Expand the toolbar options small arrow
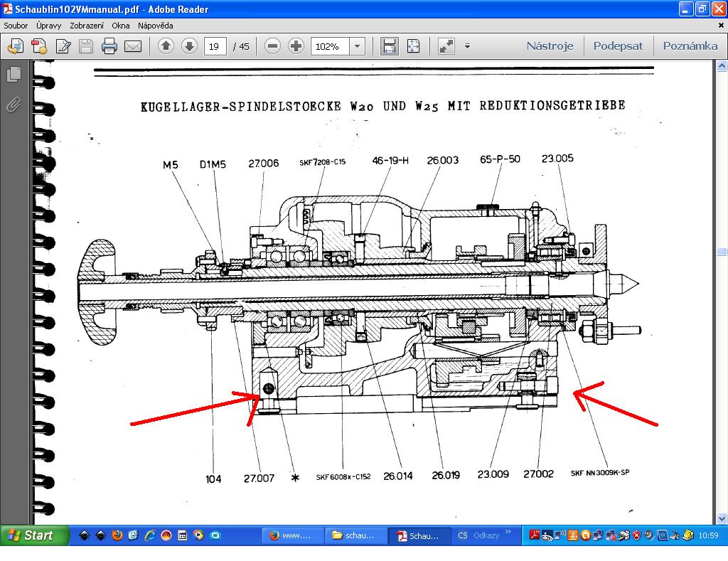Viewport: 728px width, 561px height. pos(467,46)
